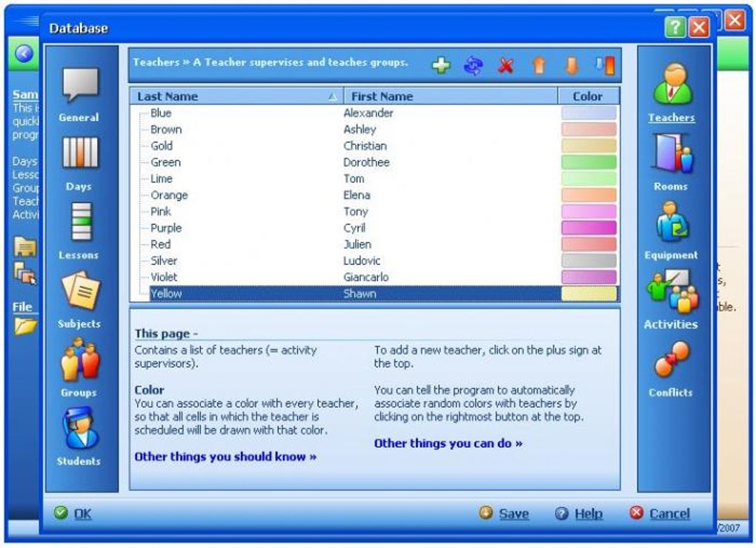Screen dimensions: 756x548
Task: Move teacher down with orange arrow
Action: click(572, 65)
